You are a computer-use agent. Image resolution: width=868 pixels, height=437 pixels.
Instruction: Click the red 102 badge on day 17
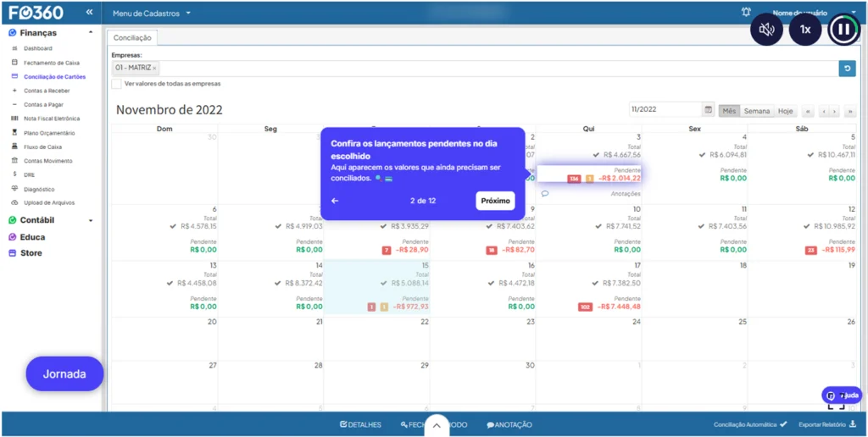[586, 307]
